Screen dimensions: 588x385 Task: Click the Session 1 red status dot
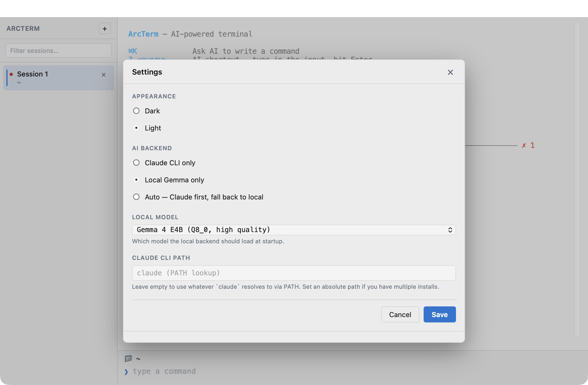coord(11,74)
